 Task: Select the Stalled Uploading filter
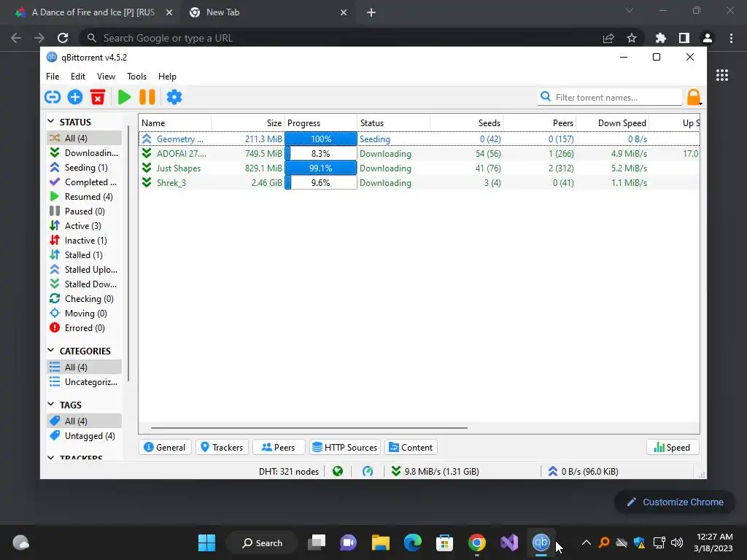(x=85, y=270)
